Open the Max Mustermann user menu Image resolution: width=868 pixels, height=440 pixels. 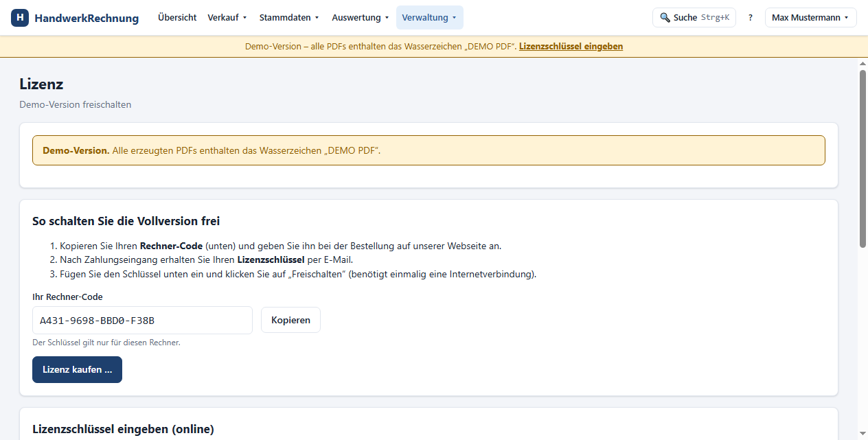810,18
